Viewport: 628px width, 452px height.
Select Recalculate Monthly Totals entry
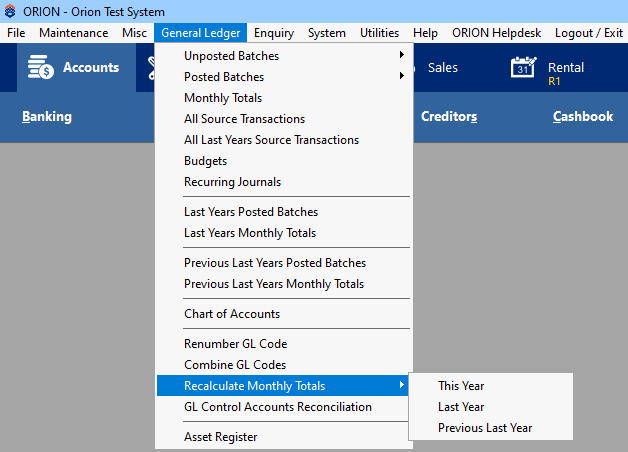283,386
